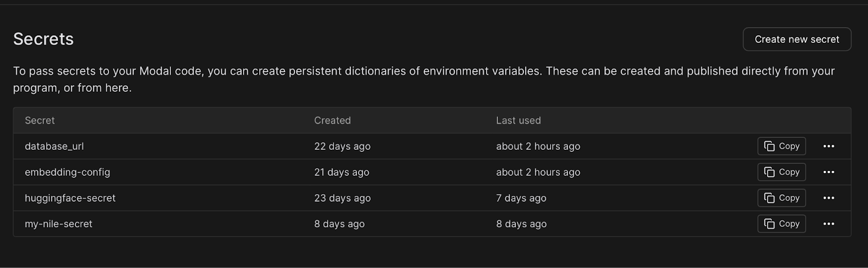Open the embedding-config secret row
Viewport: 868px width, 268px height.
point(67,172)
